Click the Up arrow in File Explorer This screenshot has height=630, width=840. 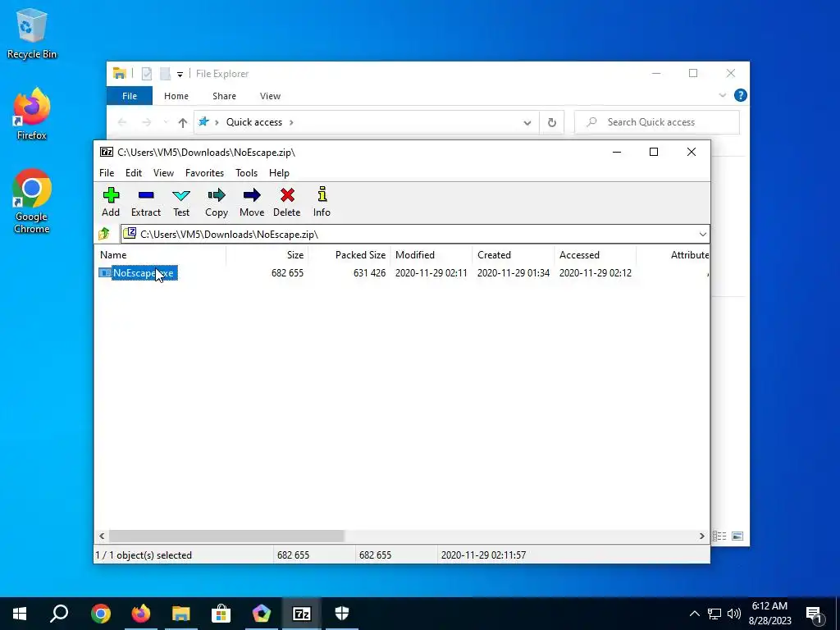[183, 123]
